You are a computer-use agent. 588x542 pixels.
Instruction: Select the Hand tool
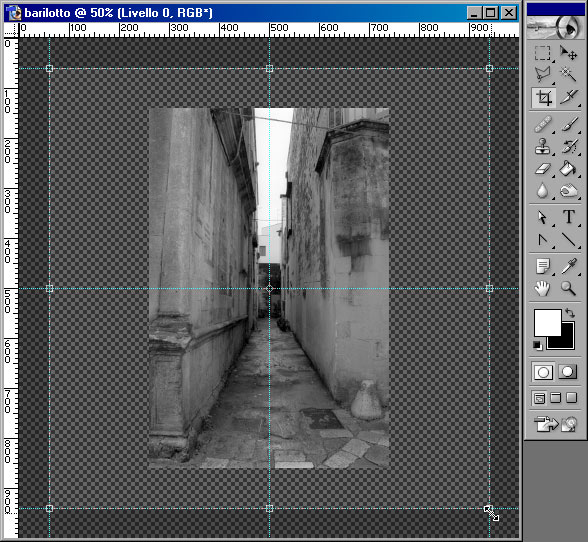pos(542,288)
